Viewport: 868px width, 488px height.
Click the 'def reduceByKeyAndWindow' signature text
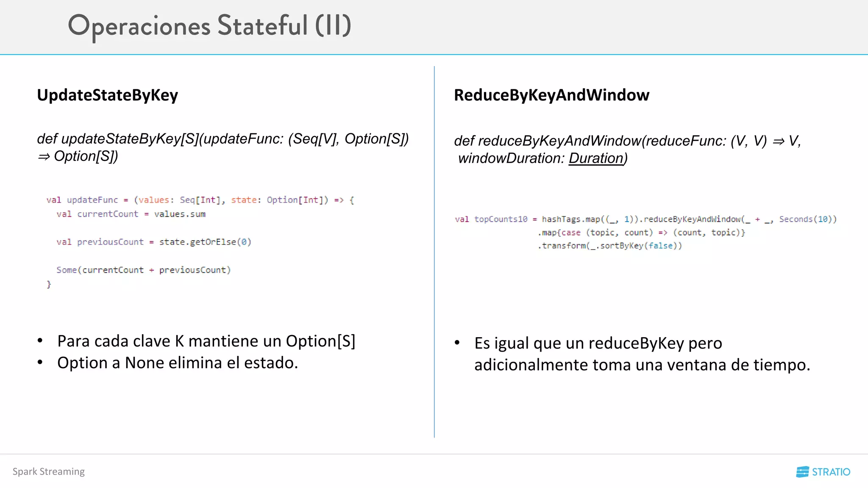[628, 141]
